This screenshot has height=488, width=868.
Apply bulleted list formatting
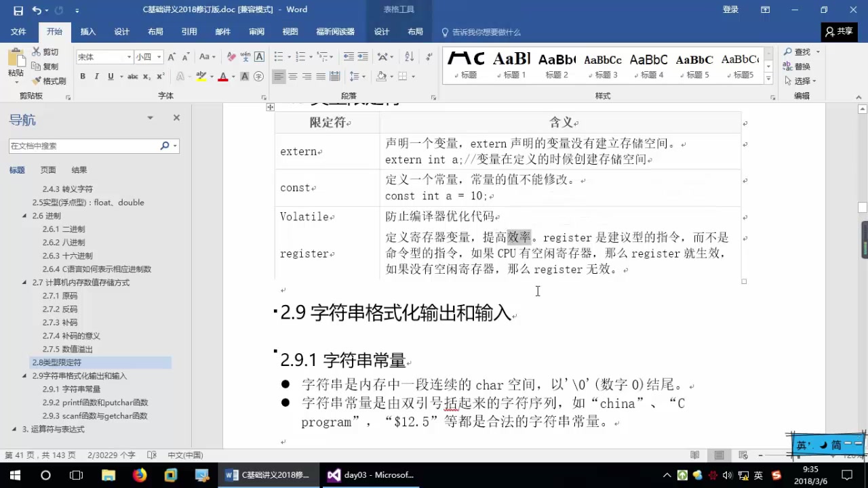(x=277, y=56)
